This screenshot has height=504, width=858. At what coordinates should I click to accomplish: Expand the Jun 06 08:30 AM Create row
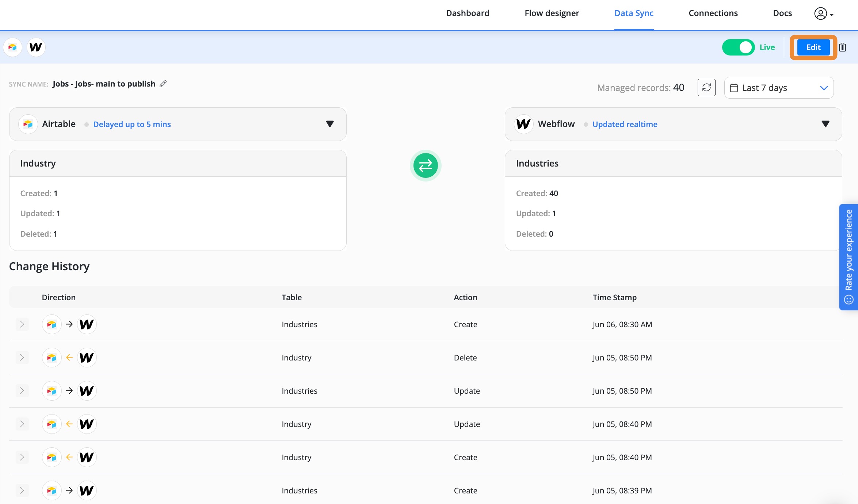[x=22, y=324]
